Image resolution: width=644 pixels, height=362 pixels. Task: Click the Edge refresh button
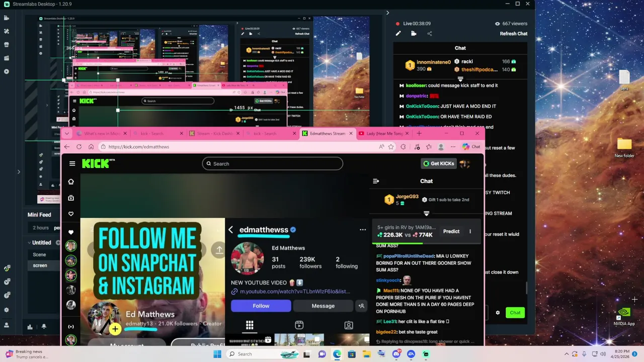click(x=79, y=147)
